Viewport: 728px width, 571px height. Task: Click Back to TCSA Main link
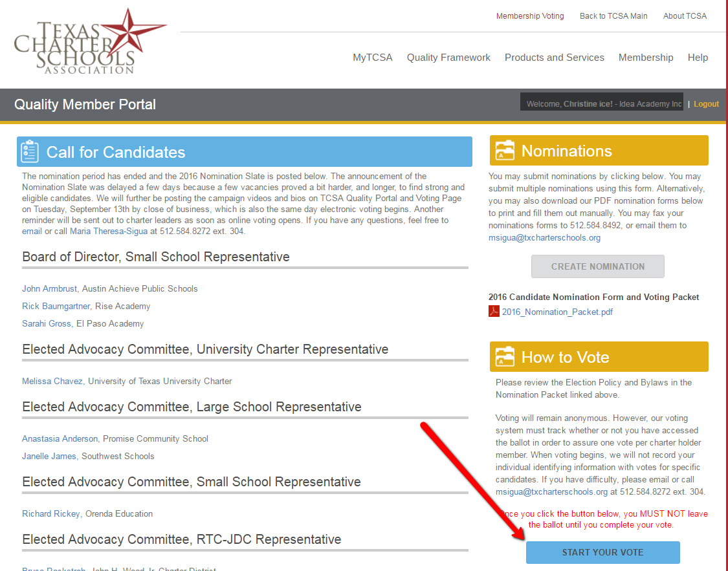[613, 16]
